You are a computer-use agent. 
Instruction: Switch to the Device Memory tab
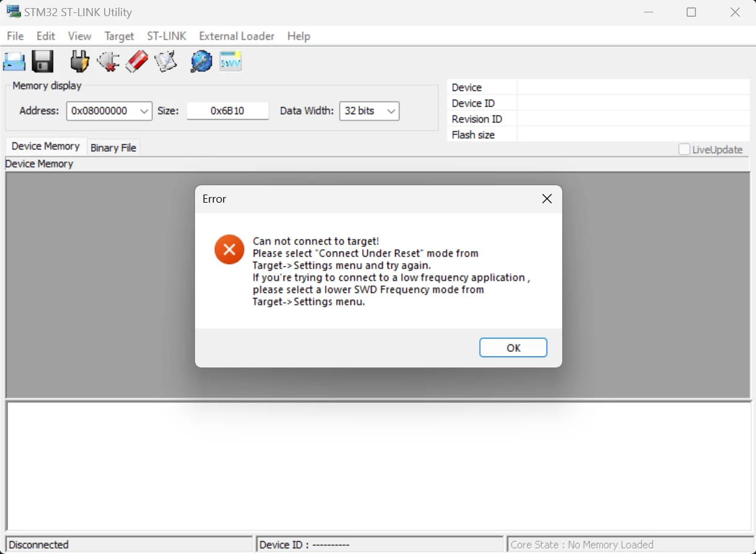pyautogui.click(x=46, y=146)
